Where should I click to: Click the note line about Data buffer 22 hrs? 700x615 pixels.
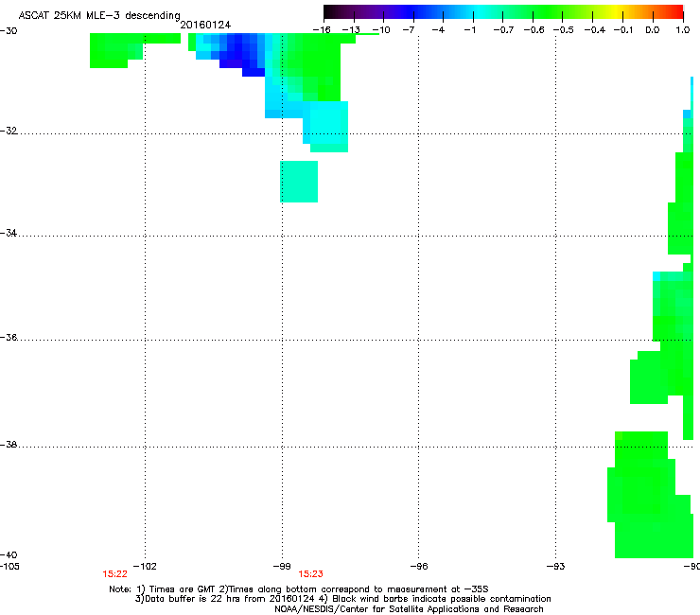[342, 599]
